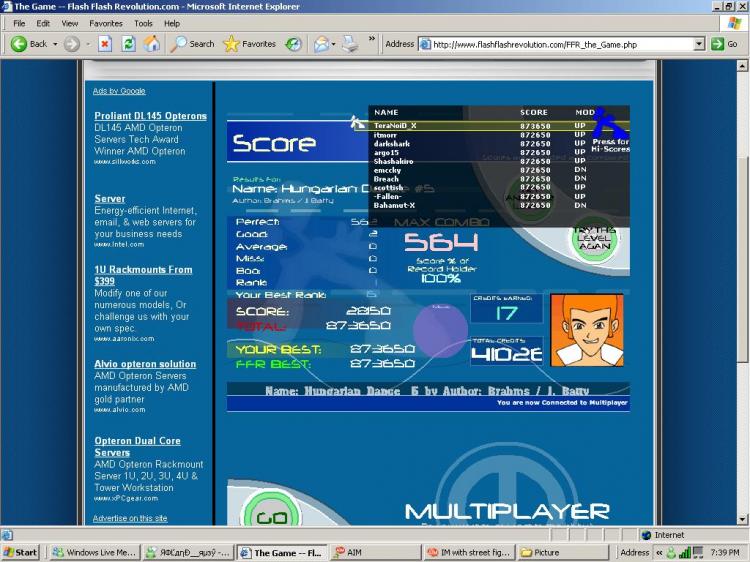750x562 pixels.
Task: Click the network signal tray icon
Action: click(684, 553)
